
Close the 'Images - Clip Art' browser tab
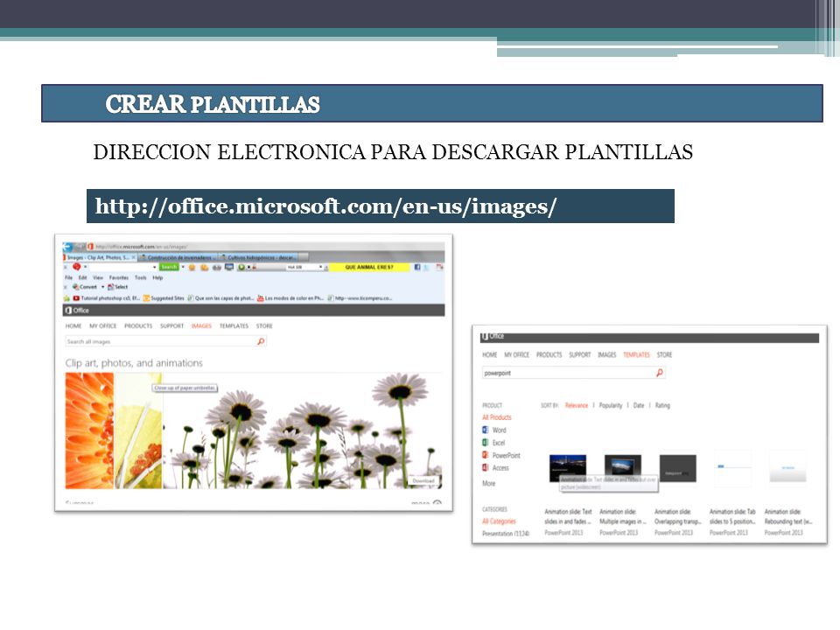tap(133, 257)
